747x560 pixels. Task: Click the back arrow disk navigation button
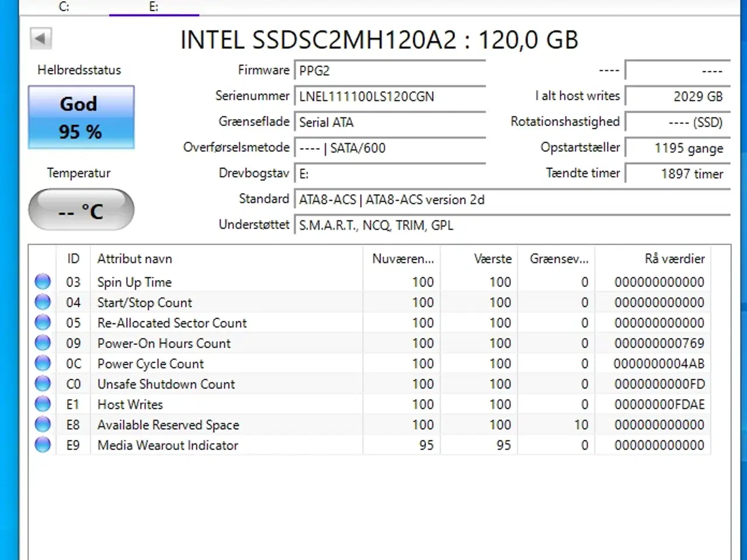pyautogui.click(x=41, y=39)
